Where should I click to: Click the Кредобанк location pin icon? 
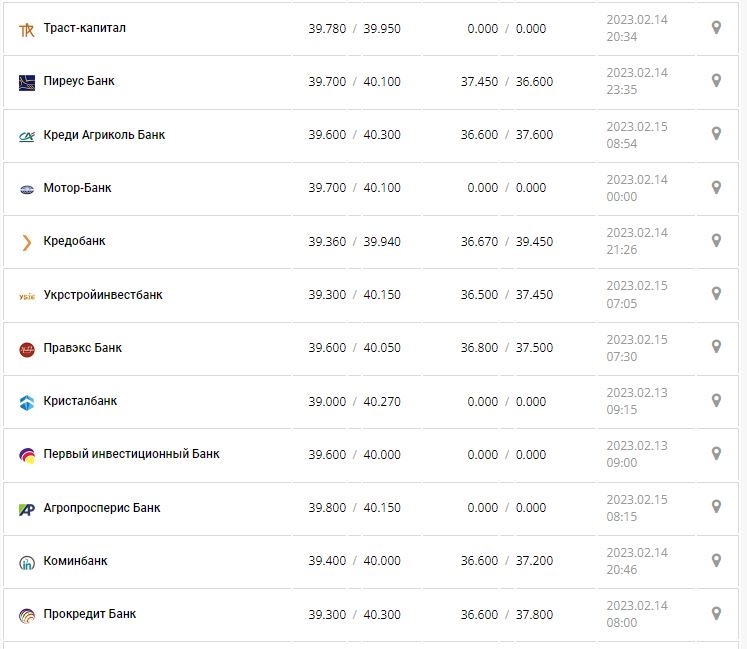tap(716, 241)
